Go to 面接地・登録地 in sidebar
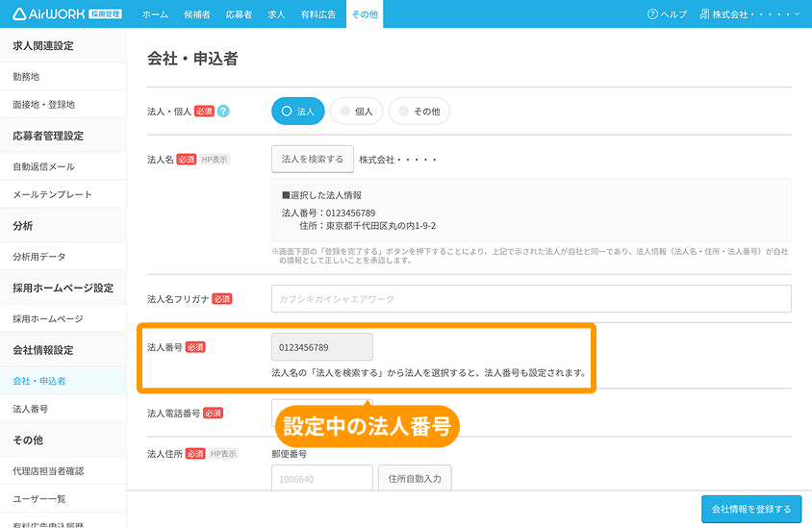The image size is (812, 528). pyautogui.click(x=63, y=105)
